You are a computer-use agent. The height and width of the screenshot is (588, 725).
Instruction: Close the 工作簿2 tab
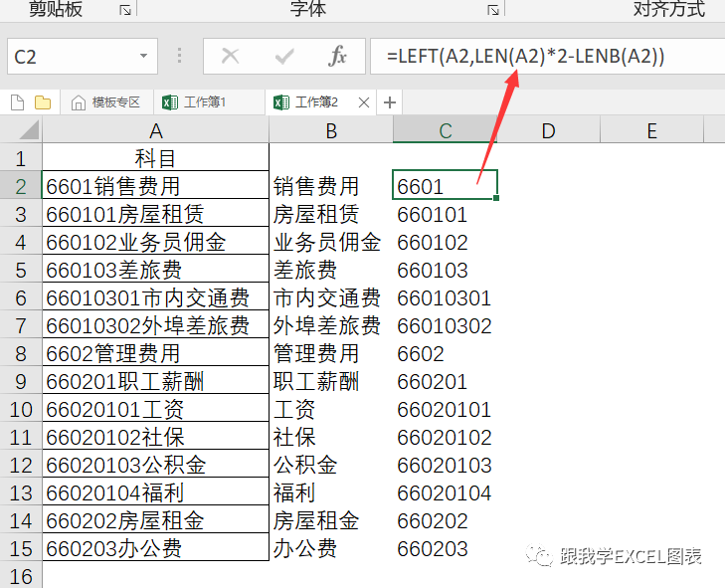point(364,102)
